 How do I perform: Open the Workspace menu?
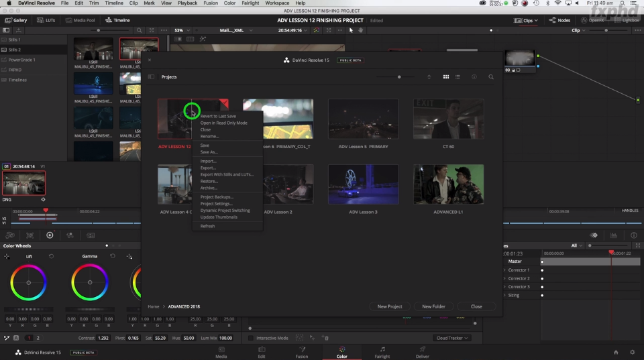tap(277, 3)
